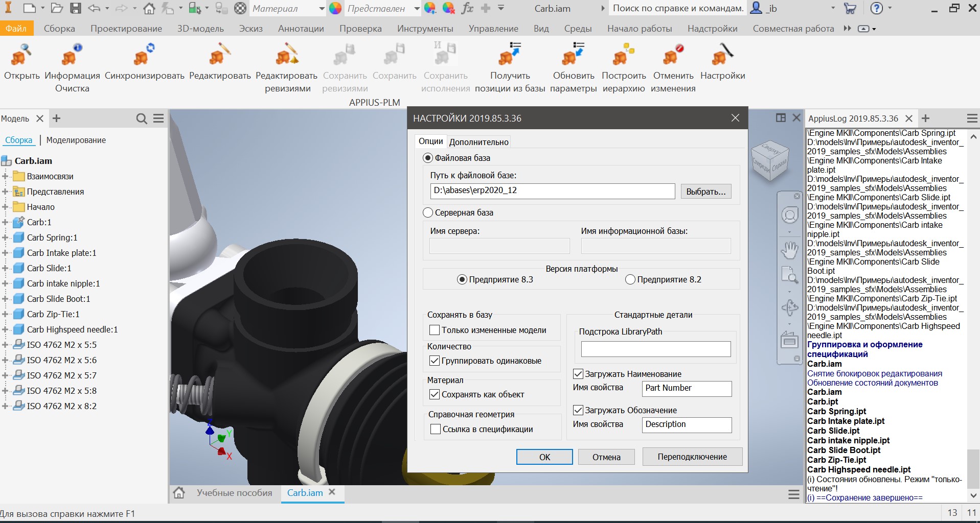The image size is (980, 523).
Task: Click the file database path input field
Action: (x=552, y=191)
